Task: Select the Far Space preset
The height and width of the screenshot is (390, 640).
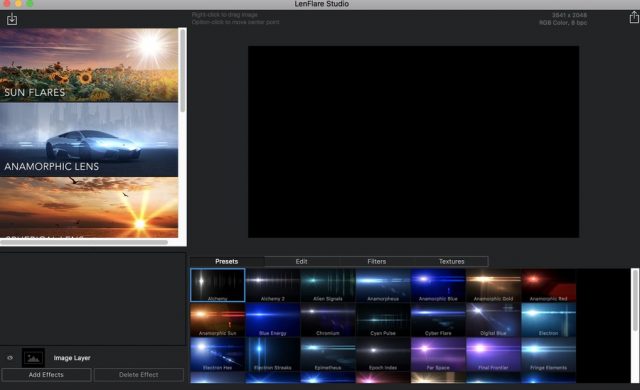Action: [x=438, y=355]
